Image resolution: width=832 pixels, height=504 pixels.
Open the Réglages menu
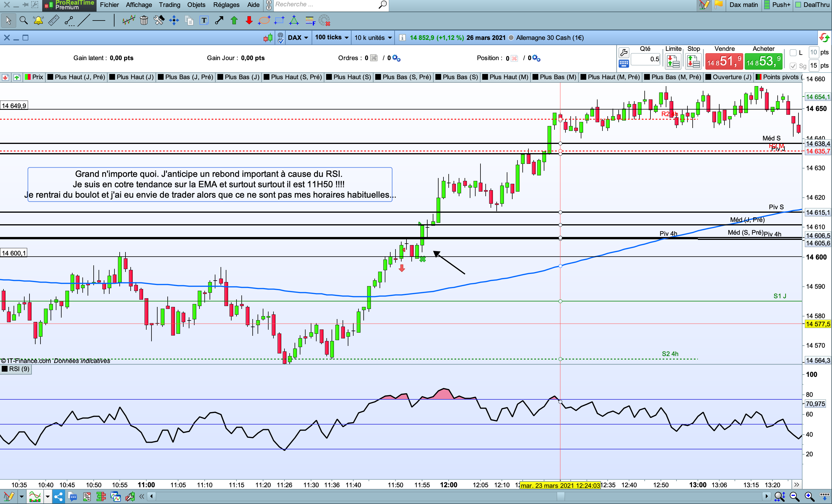226,5
